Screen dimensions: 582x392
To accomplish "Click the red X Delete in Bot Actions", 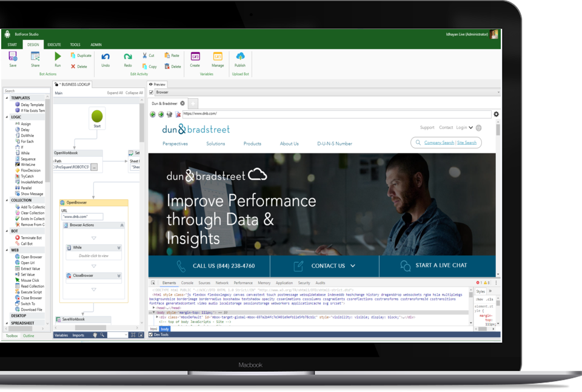I will tap(73, 67).
